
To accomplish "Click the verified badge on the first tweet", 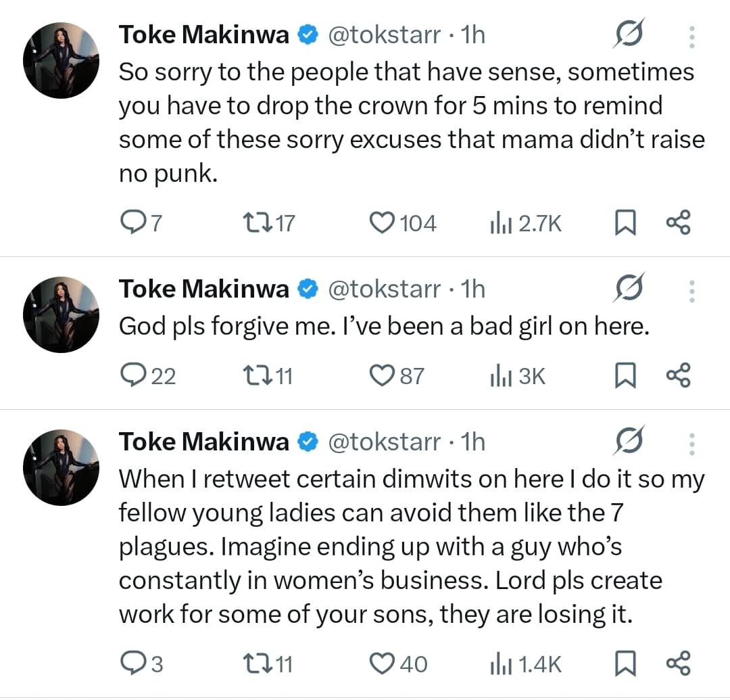I will (308, 34).
